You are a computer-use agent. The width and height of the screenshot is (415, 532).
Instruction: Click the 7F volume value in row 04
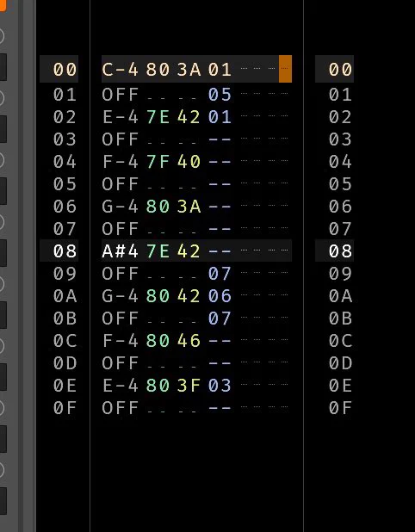[x=158, y=162]
